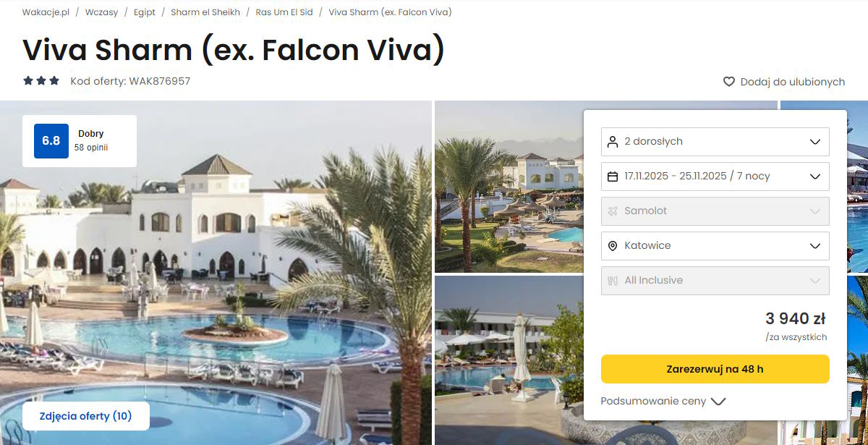This screenshot has width=868, height=445.
Task: Click the person icon in travelers field
Action: (x=613, y=141)
